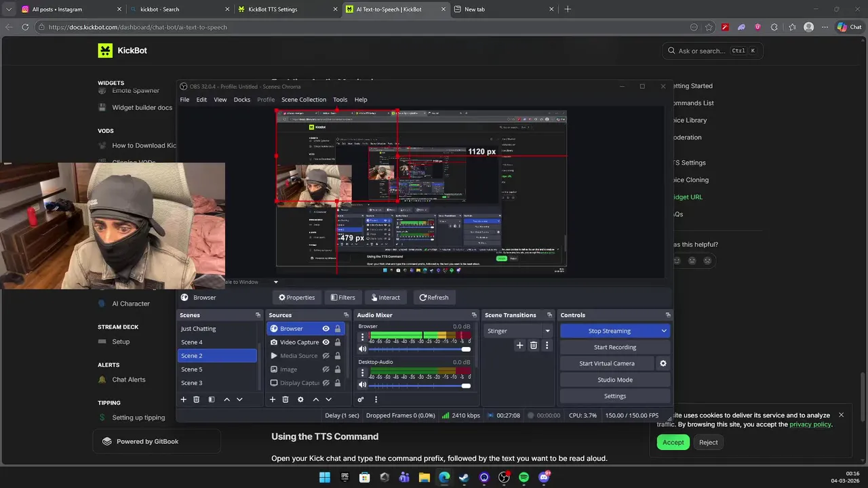Open source Filters button

[343, 298]
